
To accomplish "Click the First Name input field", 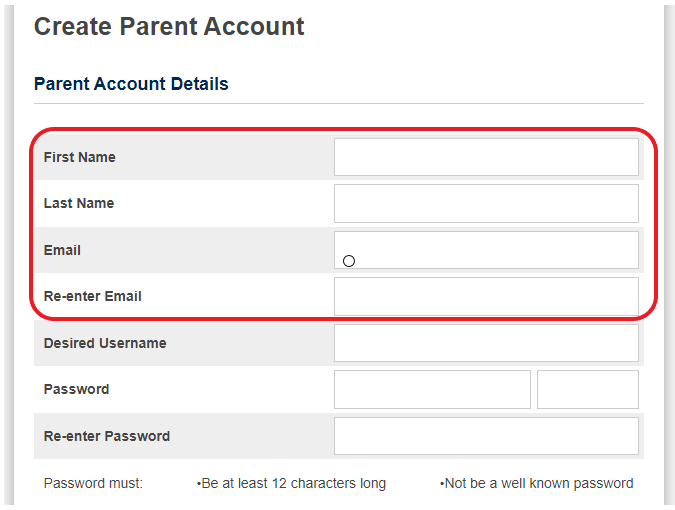I will click(x=486, y=157).
